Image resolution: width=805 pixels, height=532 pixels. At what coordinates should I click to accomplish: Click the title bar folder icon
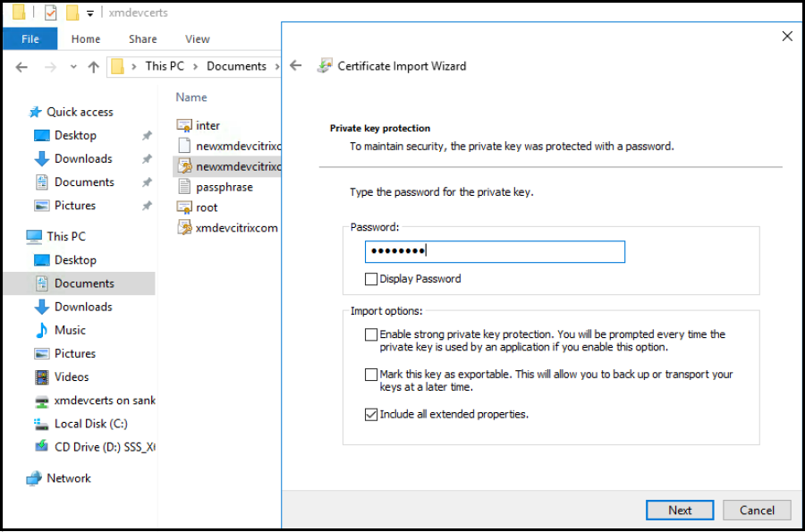pyautogui.click(x=19, y=12)
